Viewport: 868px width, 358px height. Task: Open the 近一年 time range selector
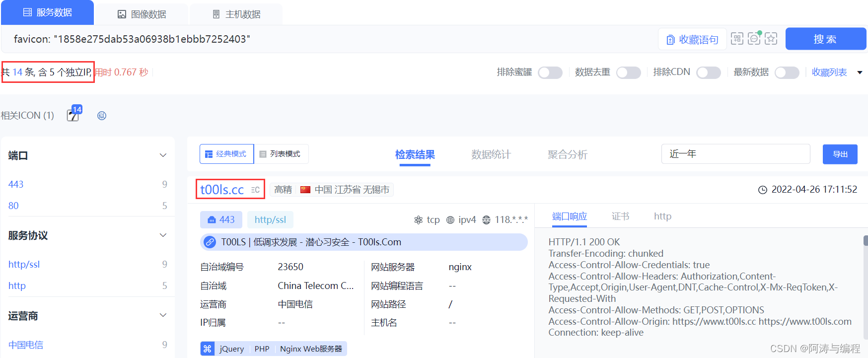click(x=735, y=154)
